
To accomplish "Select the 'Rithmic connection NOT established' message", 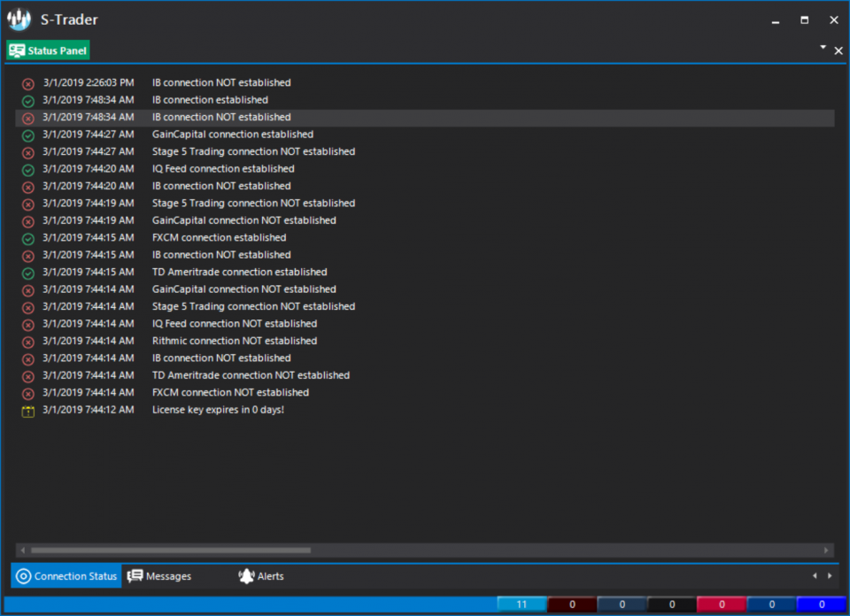I will pyautogui.click(x=234, y=341).
